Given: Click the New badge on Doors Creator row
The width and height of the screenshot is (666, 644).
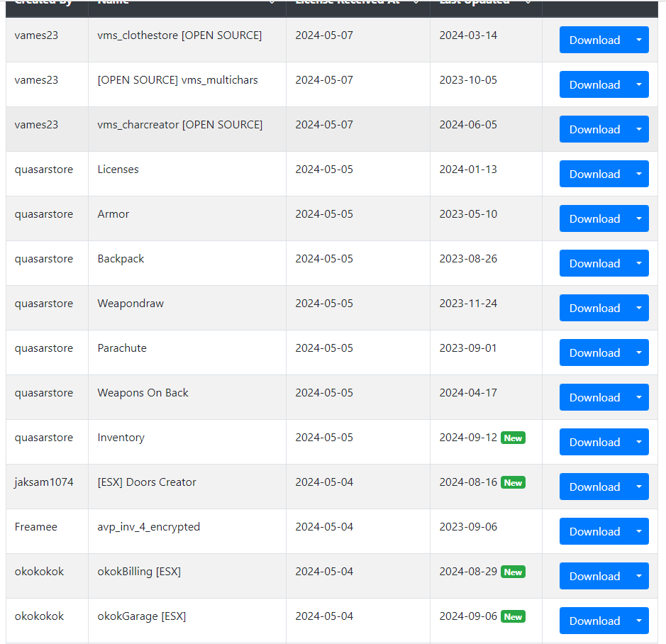Looking at the screenshot, I should 513,482.
